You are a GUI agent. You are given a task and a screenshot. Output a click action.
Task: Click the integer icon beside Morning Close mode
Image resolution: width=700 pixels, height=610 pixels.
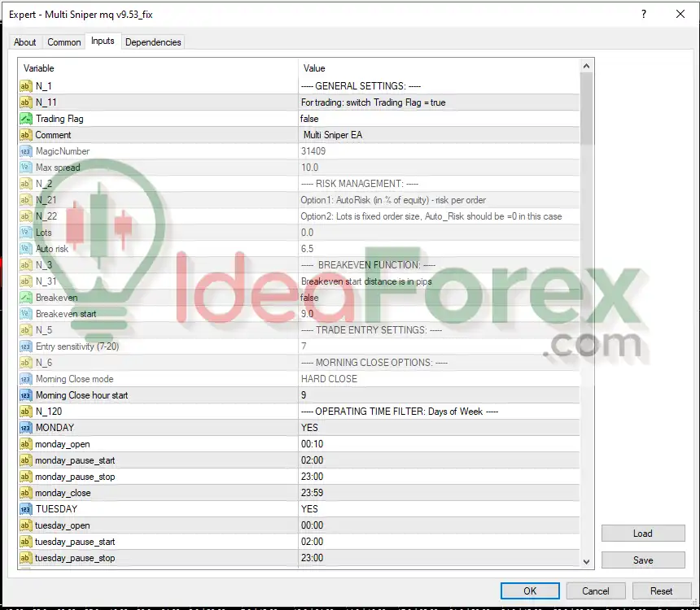(x=25, y=379)
